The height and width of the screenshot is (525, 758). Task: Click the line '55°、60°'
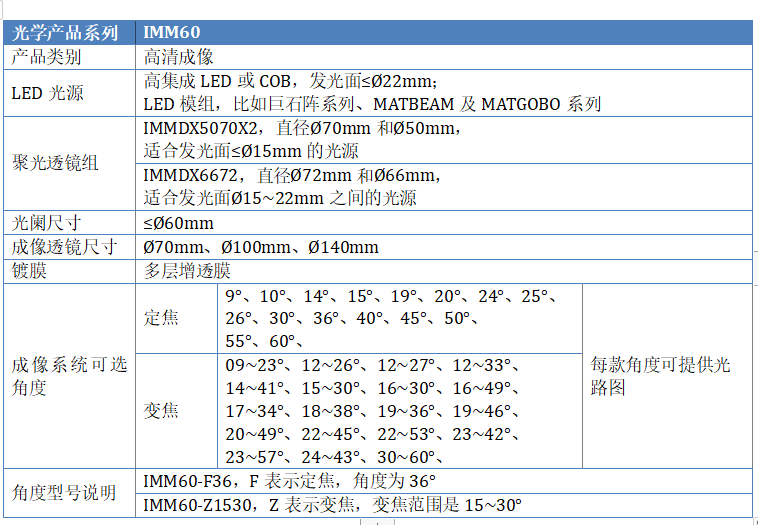tap(264, 342)
